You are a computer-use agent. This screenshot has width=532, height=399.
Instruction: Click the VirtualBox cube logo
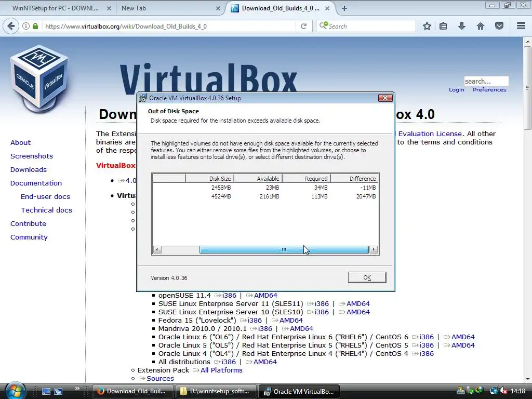[x=39, y=79]
